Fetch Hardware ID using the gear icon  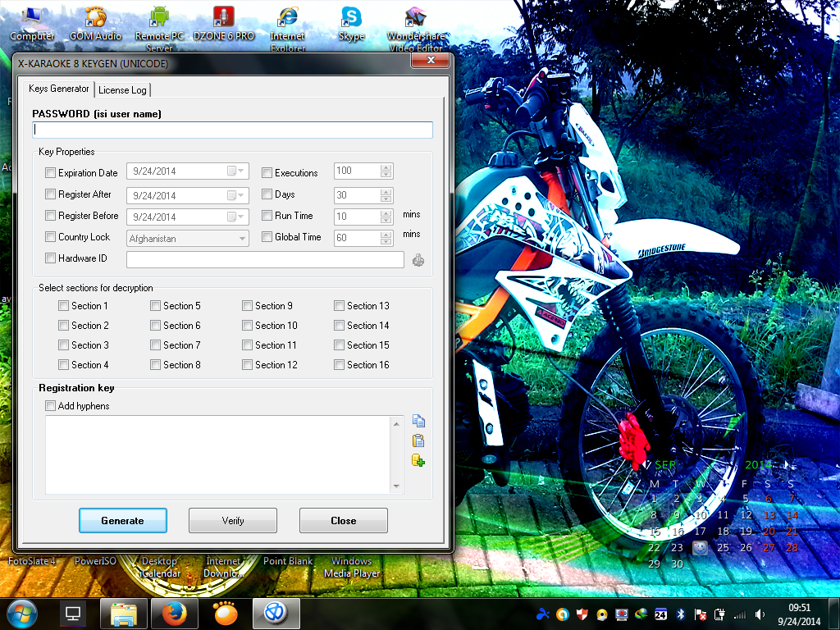(418, 258)
